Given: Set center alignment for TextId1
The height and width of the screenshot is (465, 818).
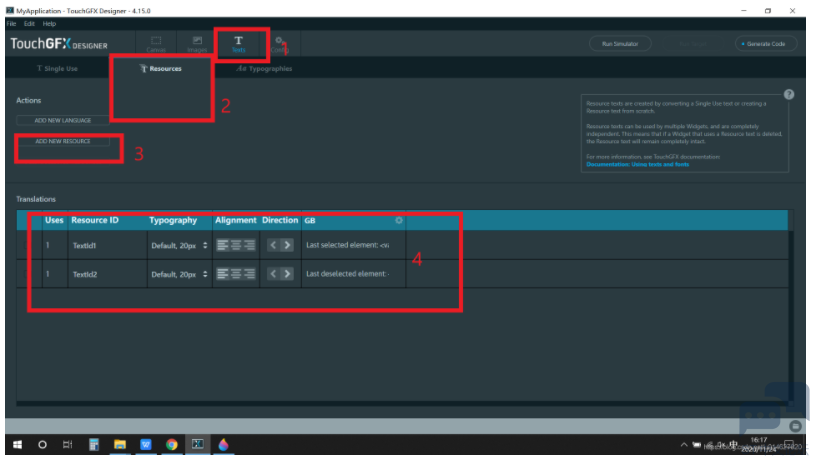Looking at the screenshot, I should 236,245.
